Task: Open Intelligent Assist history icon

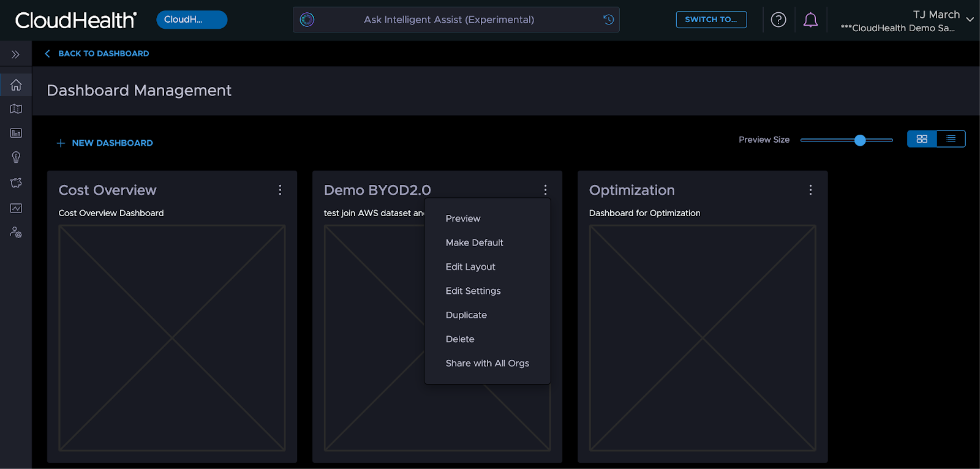Action: 608,20
